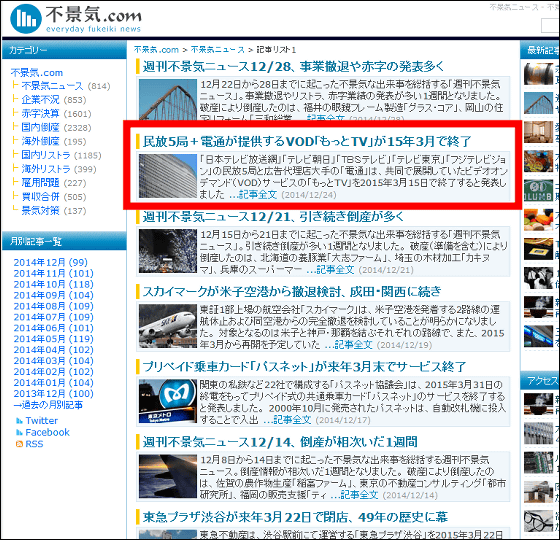Viewport: 560px width, 540px height.
Task: Open 2014年02月 monthly archive
Action: [54, 372]
